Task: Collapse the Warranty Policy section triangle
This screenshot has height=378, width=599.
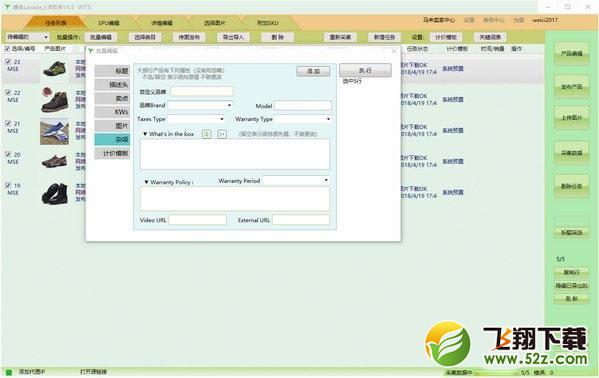Action: [x=146, y=182]
